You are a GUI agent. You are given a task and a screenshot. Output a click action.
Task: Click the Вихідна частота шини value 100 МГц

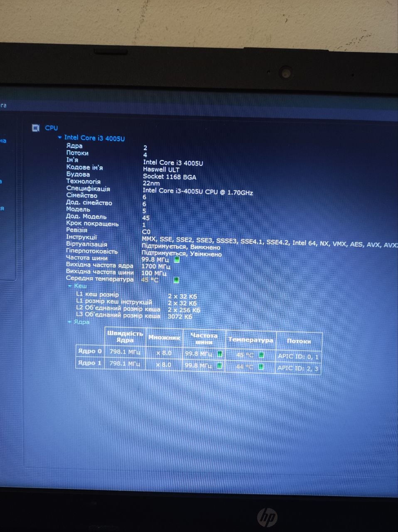tap(154, 273)
